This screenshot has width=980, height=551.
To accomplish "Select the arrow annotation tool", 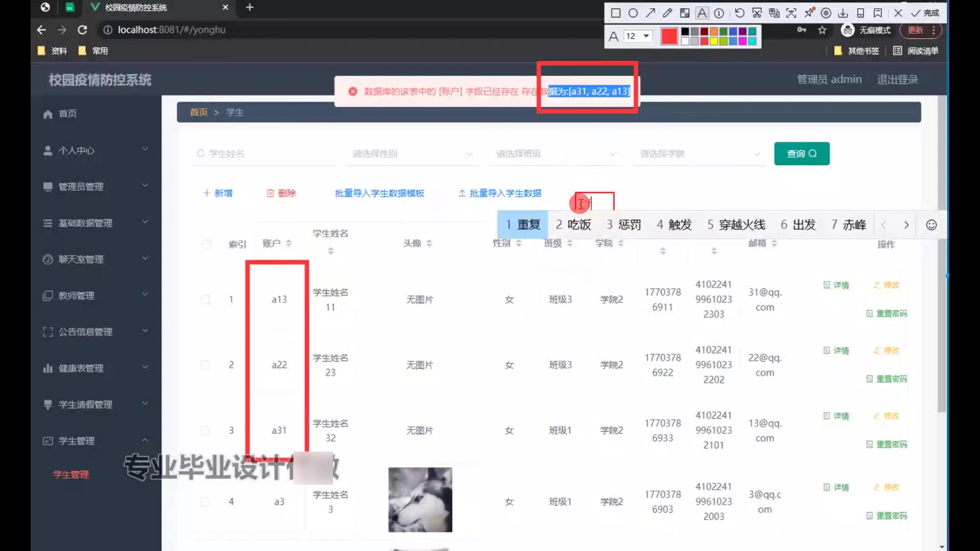I will (x=650, y=13).
